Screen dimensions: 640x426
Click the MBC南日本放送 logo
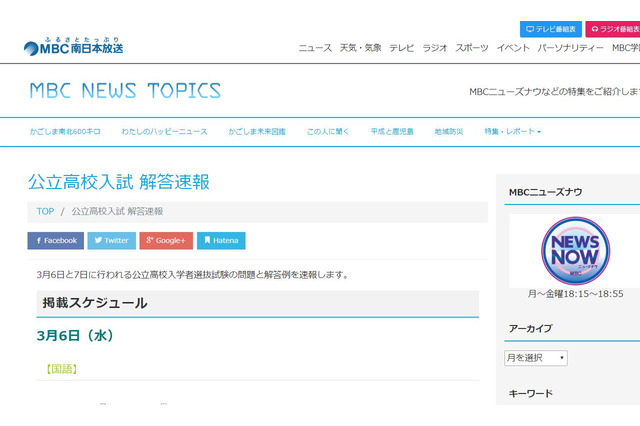coord(73,46)
